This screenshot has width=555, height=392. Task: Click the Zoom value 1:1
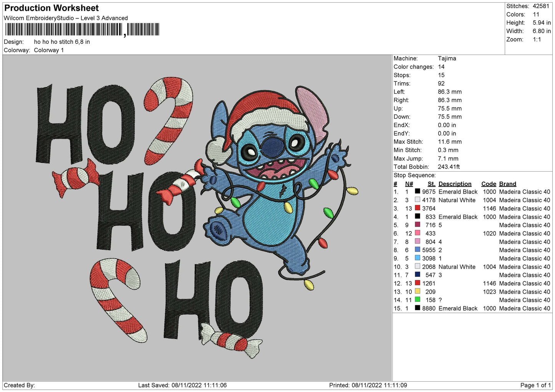pyautogui.click(x=537, y=40)
